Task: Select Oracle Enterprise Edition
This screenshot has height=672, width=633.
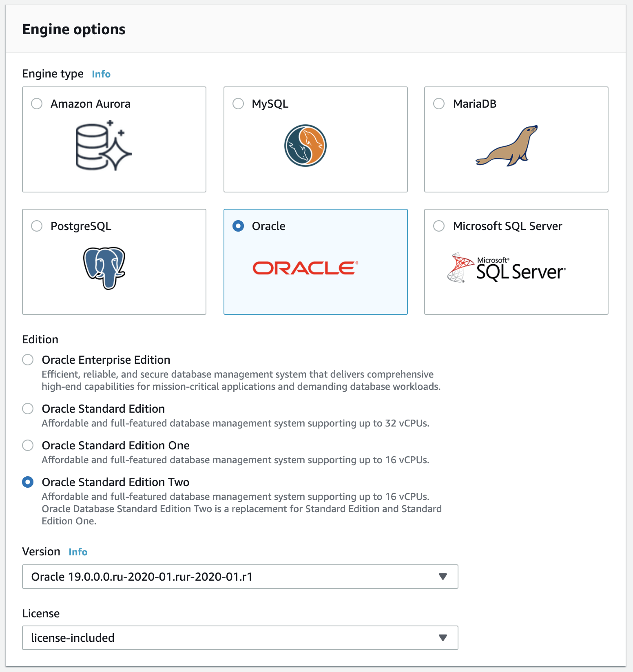Action: pyautogui.click(x=28, y=360)
